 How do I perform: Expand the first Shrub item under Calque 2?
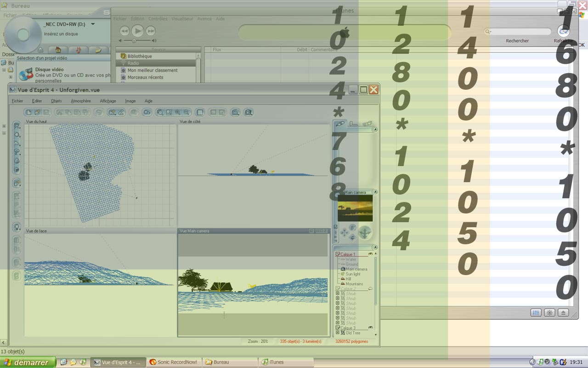[x=338, y=293]
